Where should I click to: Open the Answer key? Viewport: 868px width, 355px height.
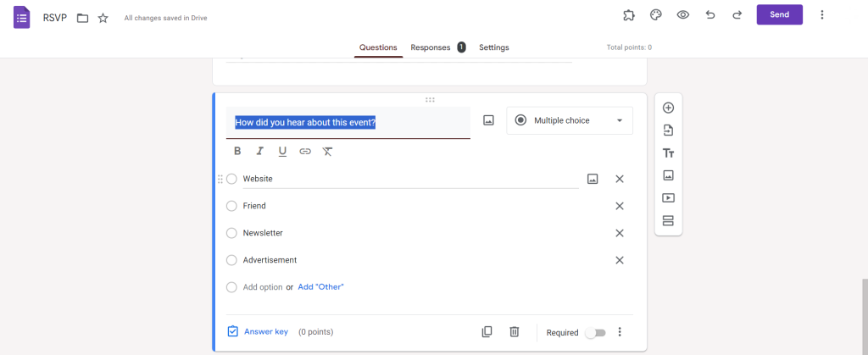click(x=258, y=332)
